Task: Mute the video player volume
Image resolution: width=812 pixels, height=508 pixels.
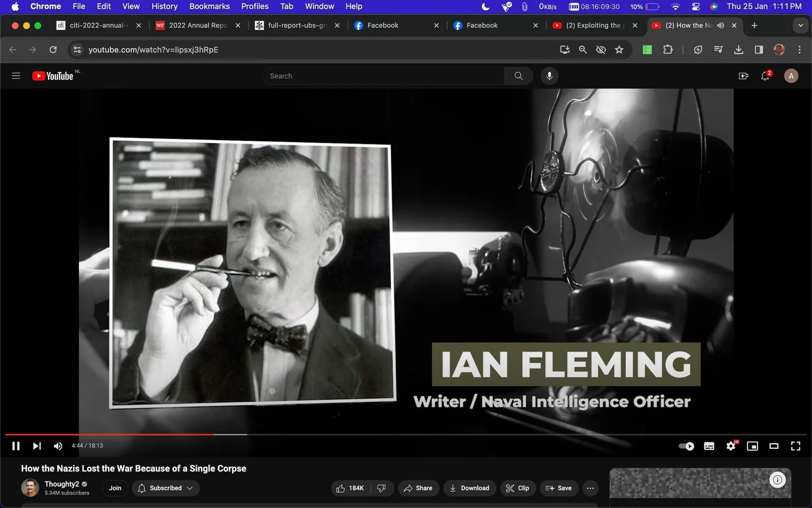Action: pos(58,446)
